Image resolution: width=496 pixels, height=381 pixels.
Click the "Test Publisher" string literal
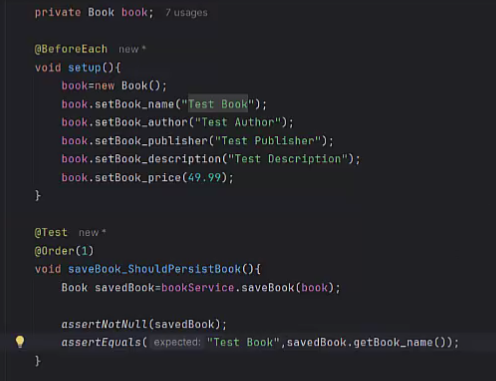point(268,141)
